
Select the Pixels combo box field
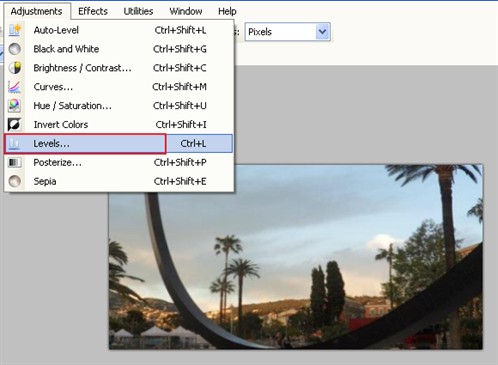pos(287,32)
